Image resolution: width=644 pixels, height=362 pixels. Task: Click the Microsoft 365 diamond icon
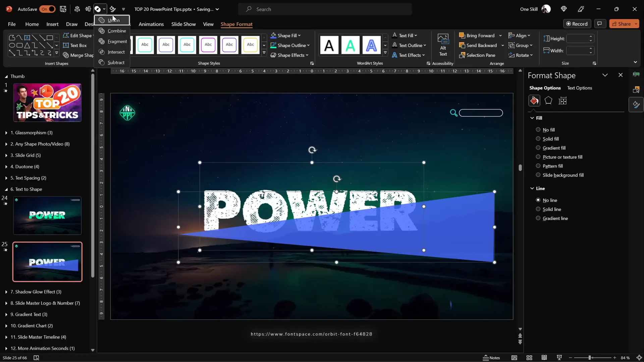(x=563, y=9)
